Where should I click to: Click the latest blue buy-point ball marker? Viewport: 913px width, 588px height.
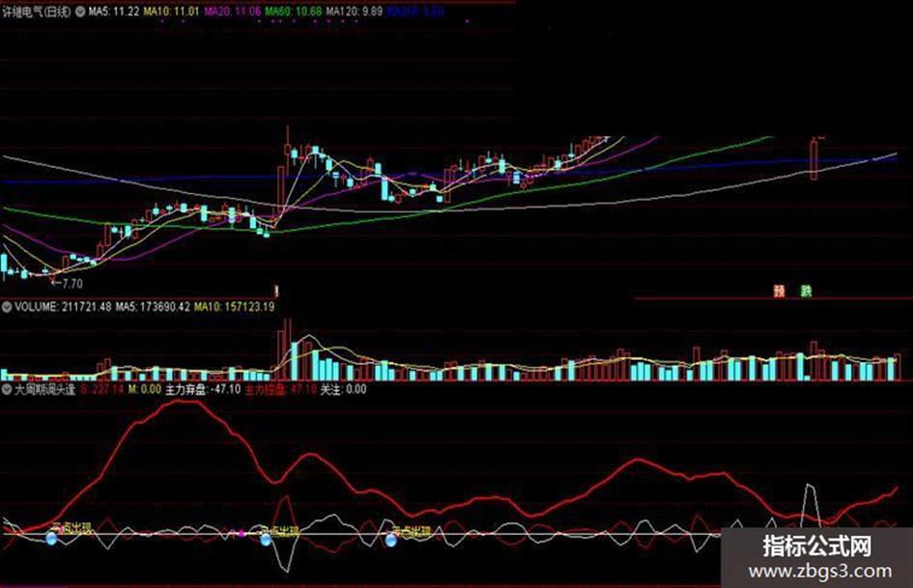[390, 541]
